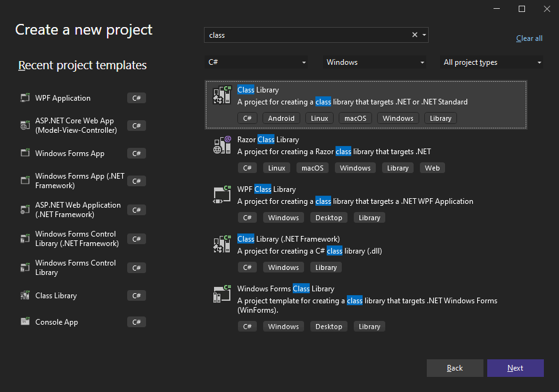Screen dimensions: 559x392
Task: Click the recent Windows Forms App icon
Action: (25, 154)
